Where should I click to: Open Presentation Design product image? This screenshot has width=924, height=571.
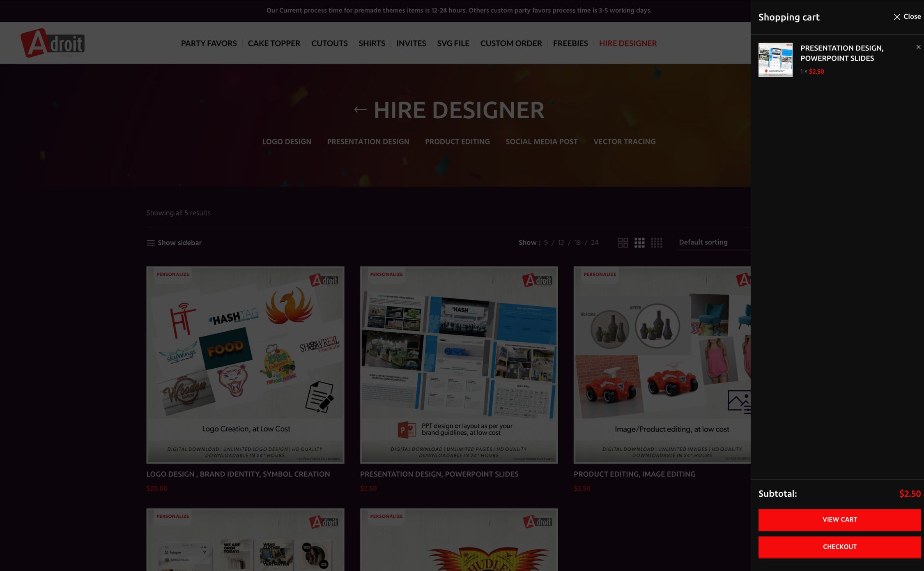[x=459, y=365]
